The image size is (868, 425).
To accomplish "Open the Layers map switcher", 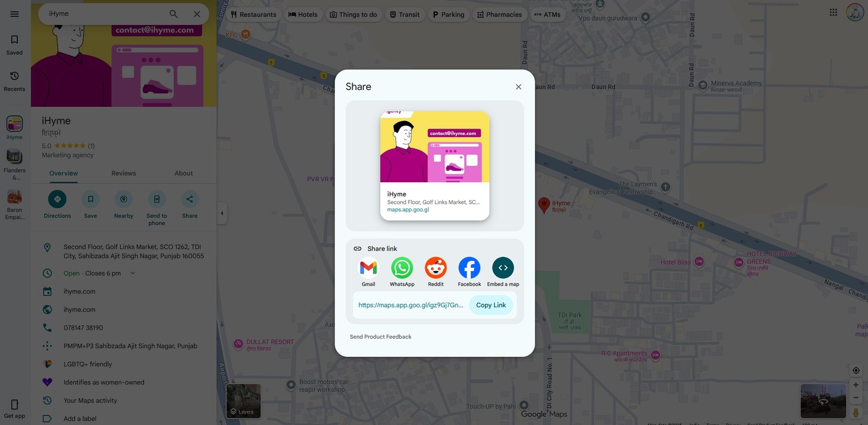I will point(244,401).
